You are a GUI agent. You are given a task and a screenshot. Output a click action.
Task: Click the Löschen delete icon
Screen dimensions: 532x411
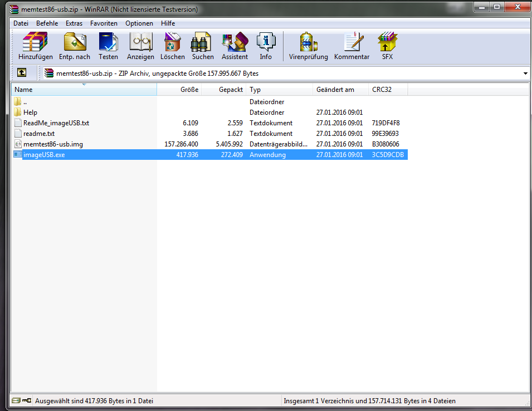[172, 42]
